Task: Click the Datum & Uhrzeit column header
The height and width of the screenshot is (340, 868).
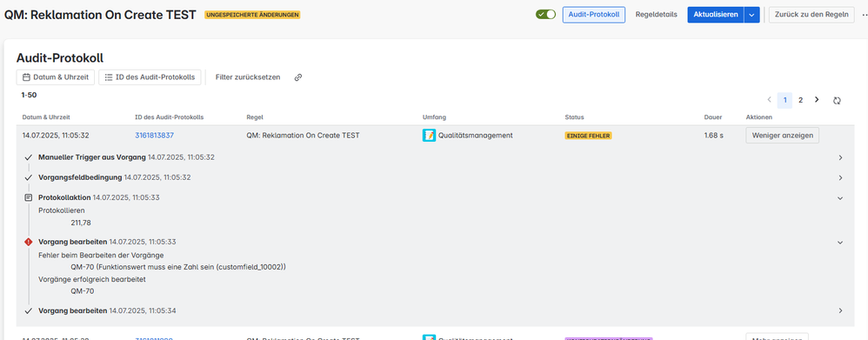Action: pos(46,117)
